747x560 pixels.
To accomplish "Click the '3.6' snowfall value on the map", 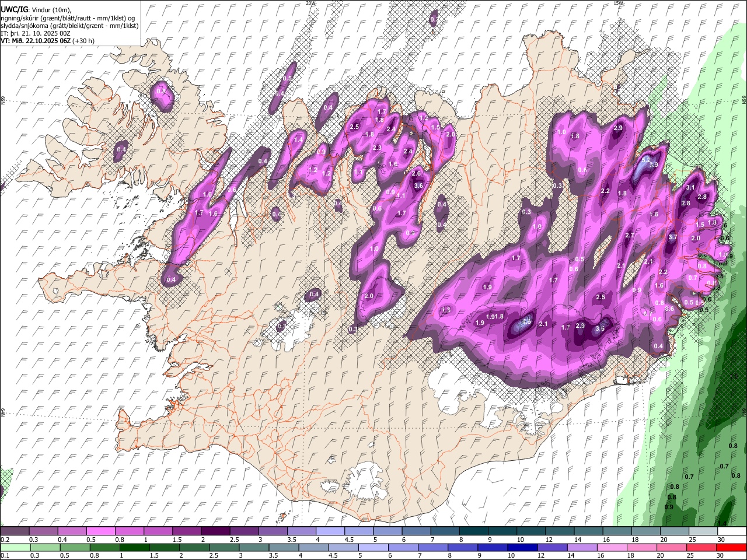I will coord(418,185).
